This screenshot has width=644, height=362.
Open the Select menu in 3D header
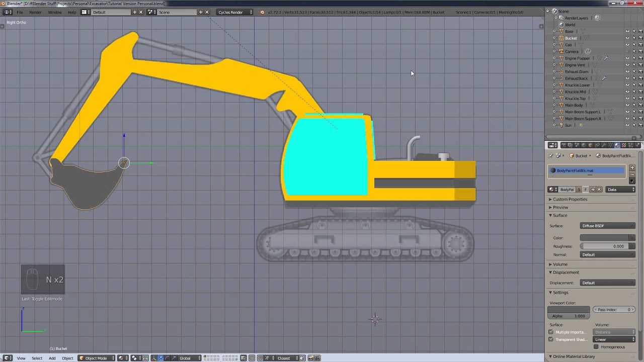(x=37, y=358)
